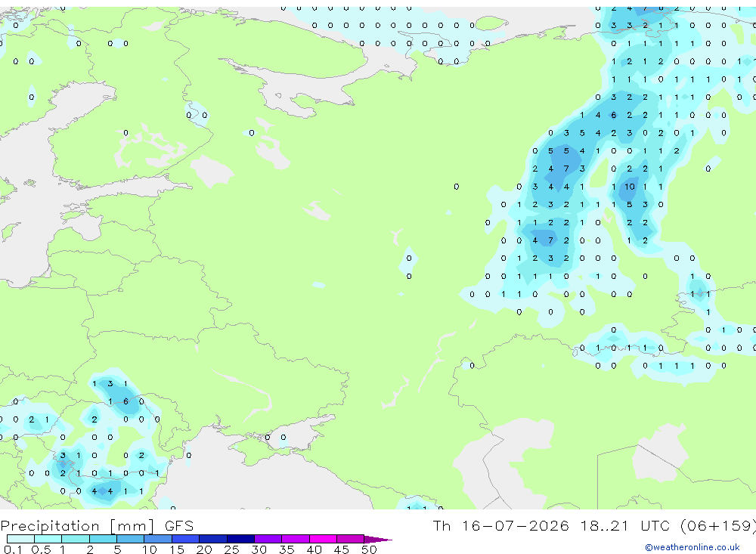Viewport: 756px width, 554px height.
Task: Pick the 1–2 mm legend color swatch
Action: pyautogui.click(x=75, y=539)
